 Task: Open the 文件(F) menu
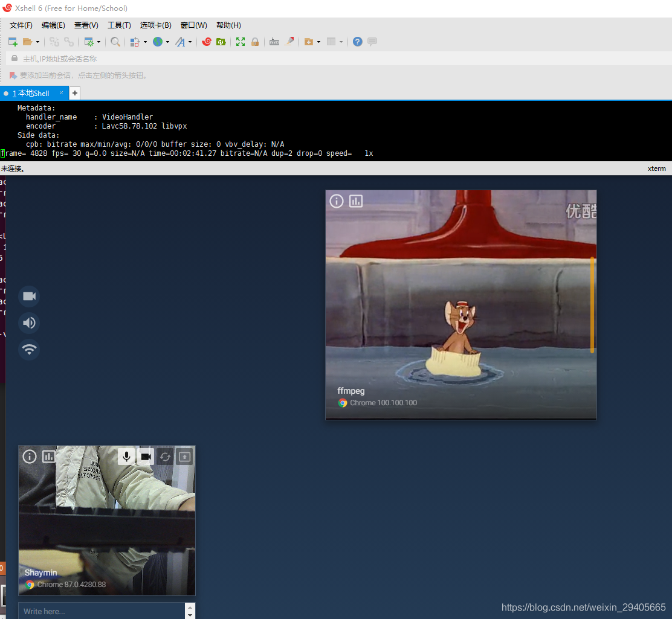click(21, 25)
